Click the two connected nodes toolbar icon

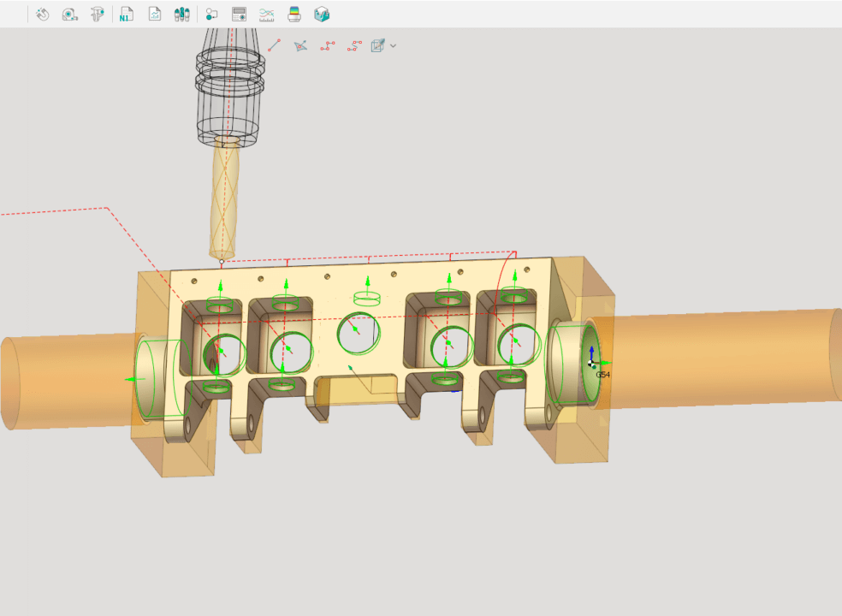click(x=212, y=15)
